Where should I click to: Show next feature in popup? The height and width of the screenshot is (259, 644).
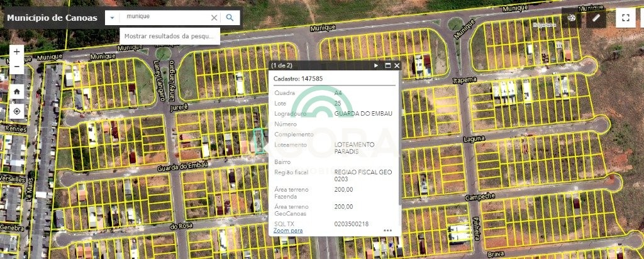377,65
